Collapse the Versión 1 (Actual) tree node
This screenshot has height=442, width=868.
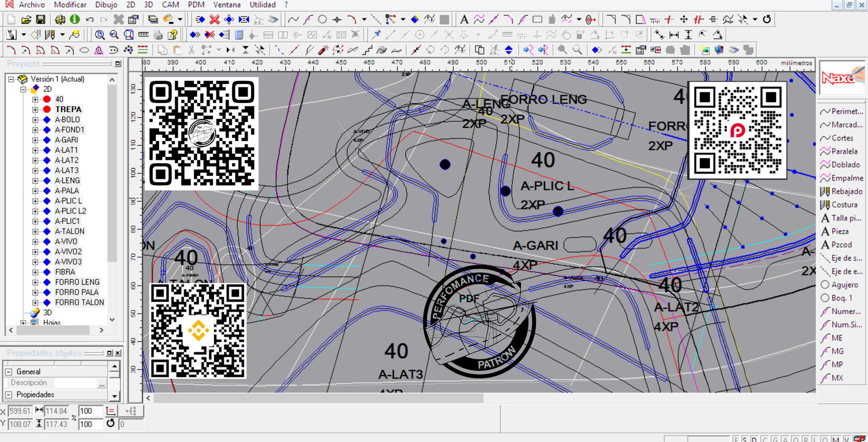click(11, 79)
